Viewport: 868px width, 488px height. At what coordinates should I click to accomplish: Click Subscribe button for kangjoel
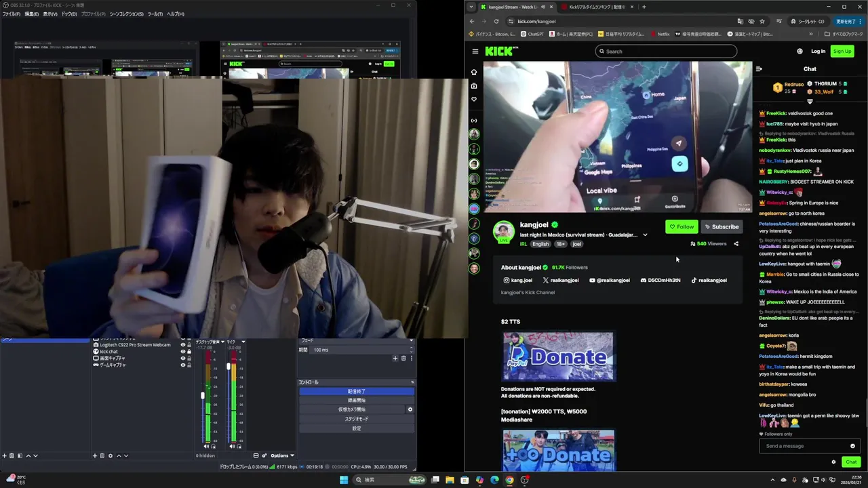point(722,226)
